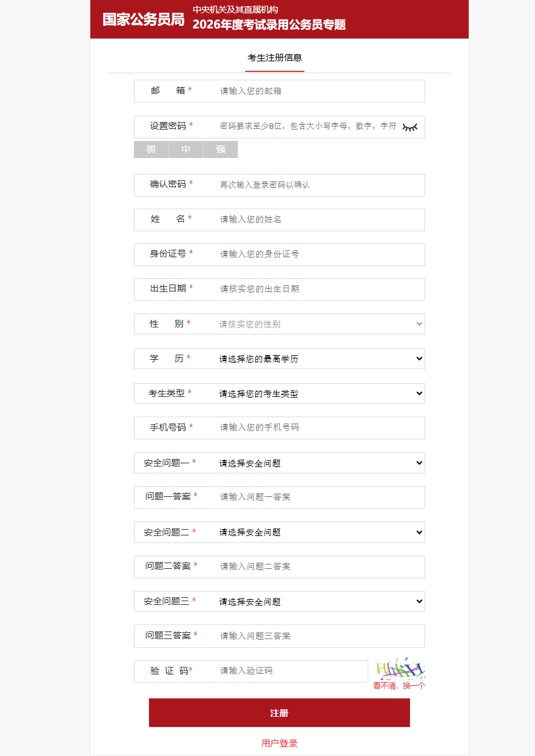This screenshot has height=756, width=535.
Task: Open the 考生类型 candidate type dropdown
Action: pos(319,394)
